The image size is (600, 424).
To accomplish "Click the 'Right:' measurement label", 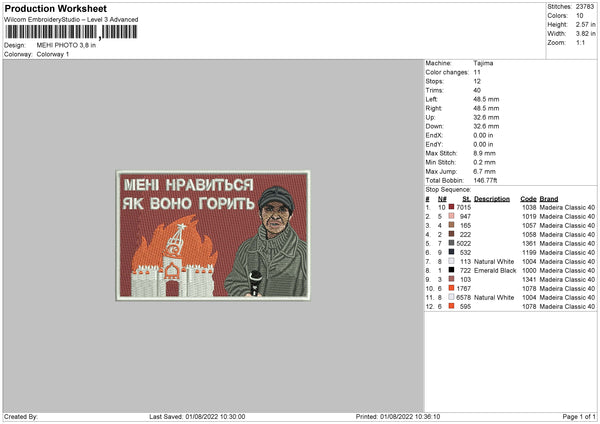I will 434,108.
